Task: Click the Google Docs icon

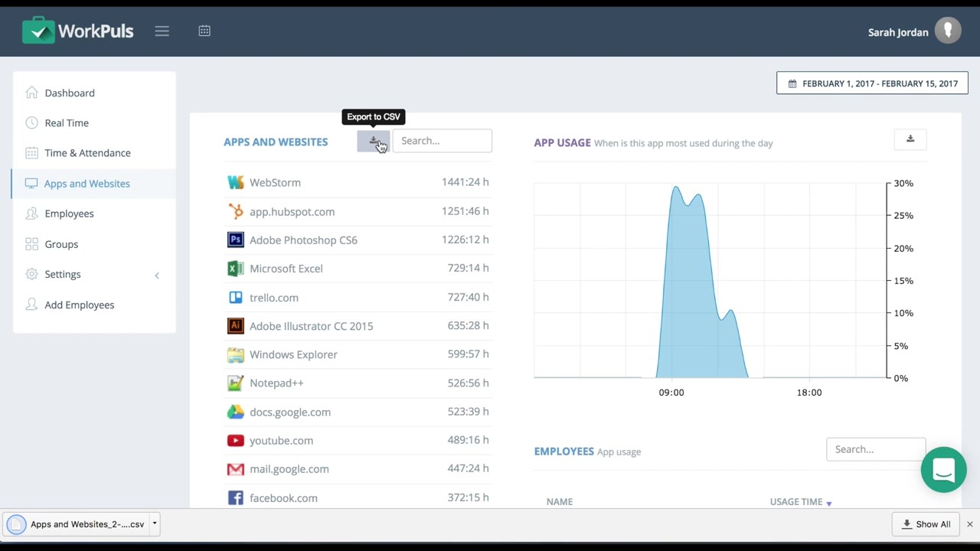Action: coord(236,412)
